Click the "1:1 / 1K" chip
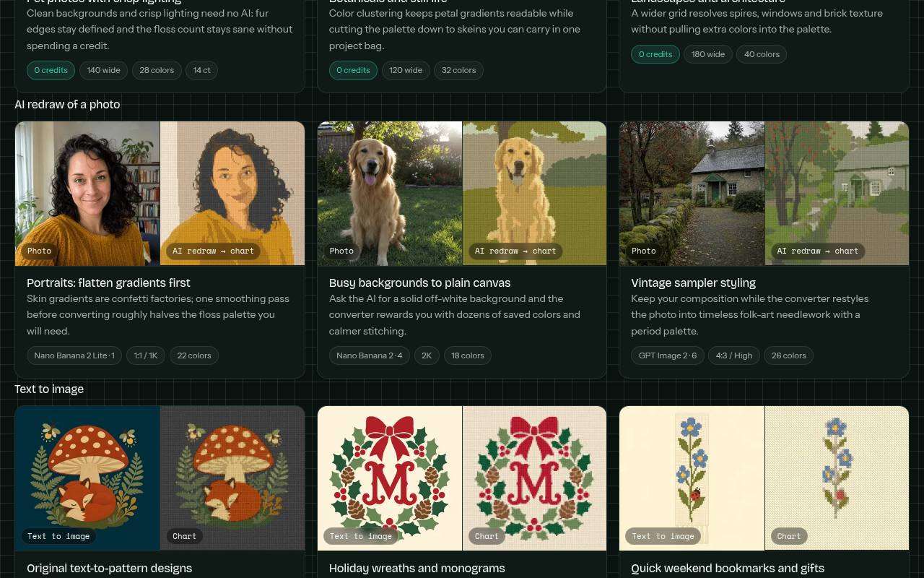 pos(146,355)
